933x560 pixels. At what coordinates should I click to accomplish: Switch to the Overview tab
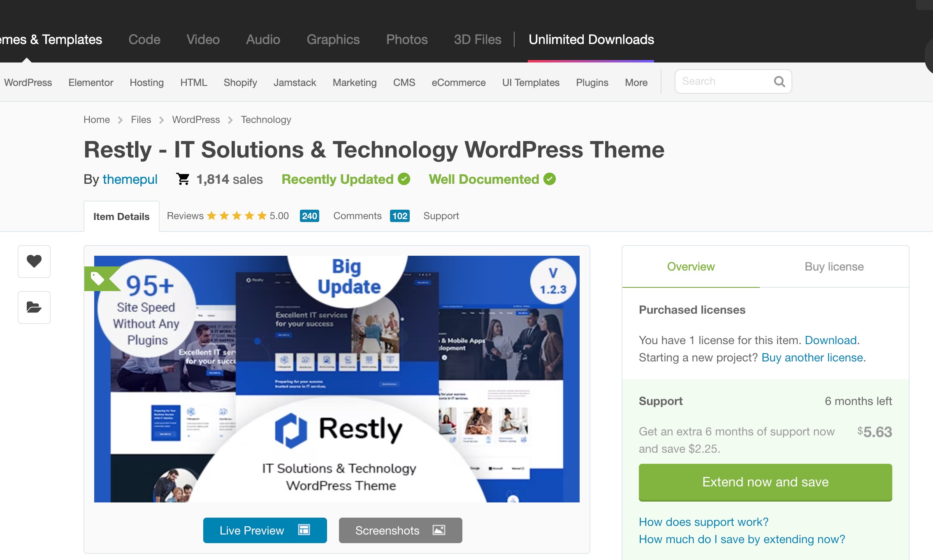coord(691,267)
